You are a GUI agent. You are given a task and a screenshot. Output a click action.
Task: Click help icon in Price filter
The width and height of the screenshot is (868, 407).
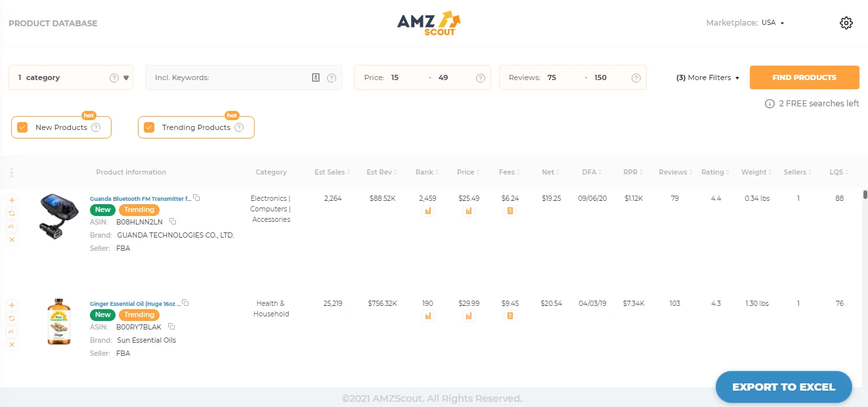tap(481, 78)
